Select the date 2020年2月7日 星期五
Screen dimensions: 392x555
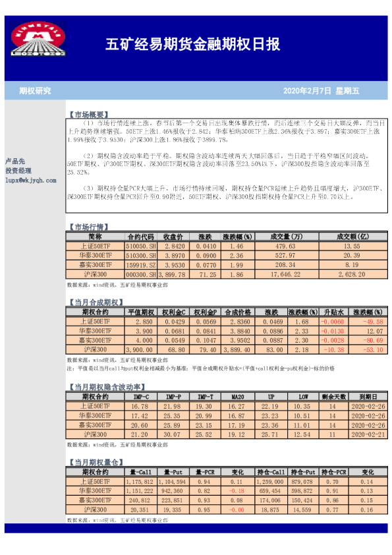[x=321, y=91]
